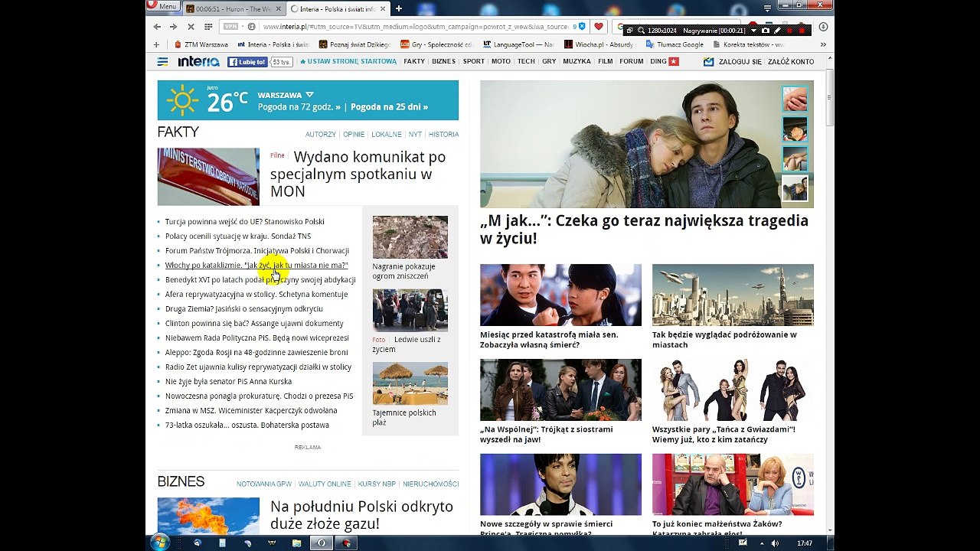Open the ad blocker shield

(x=582, y=27)
